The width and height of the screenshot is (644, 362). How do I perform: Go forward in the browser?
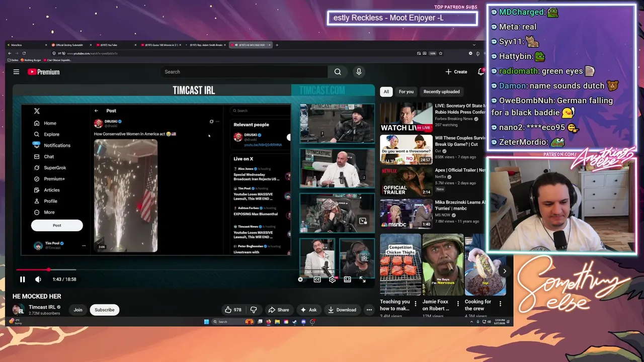[16, 53]
